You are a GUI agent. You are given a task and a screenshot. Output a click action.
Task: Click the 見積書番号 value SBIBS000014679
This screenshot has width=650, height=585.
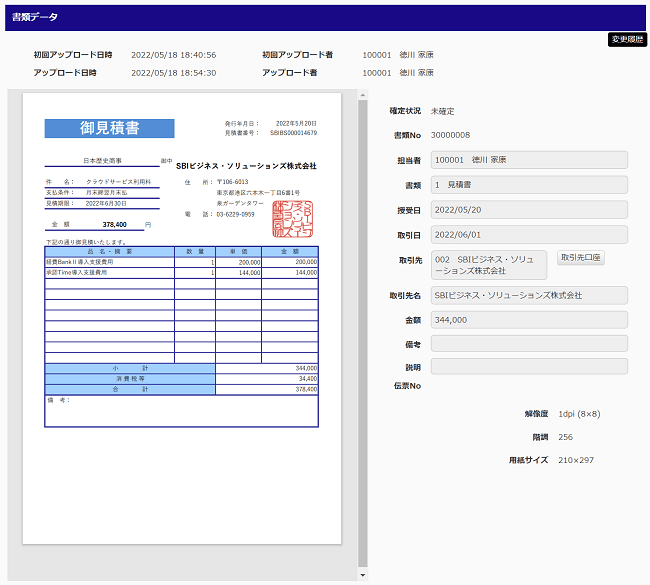coord(293,133)
